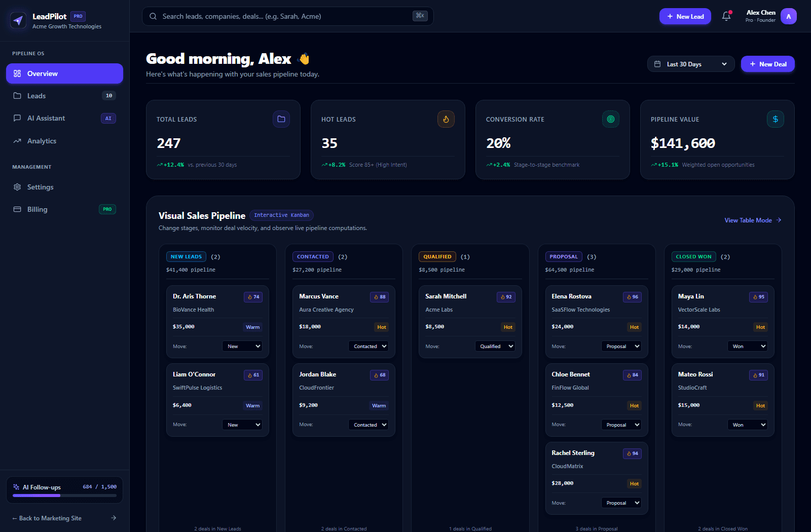Open Billing under Management
The width and height of the screenshot is (811, 532).
click(x=64, y=209)
